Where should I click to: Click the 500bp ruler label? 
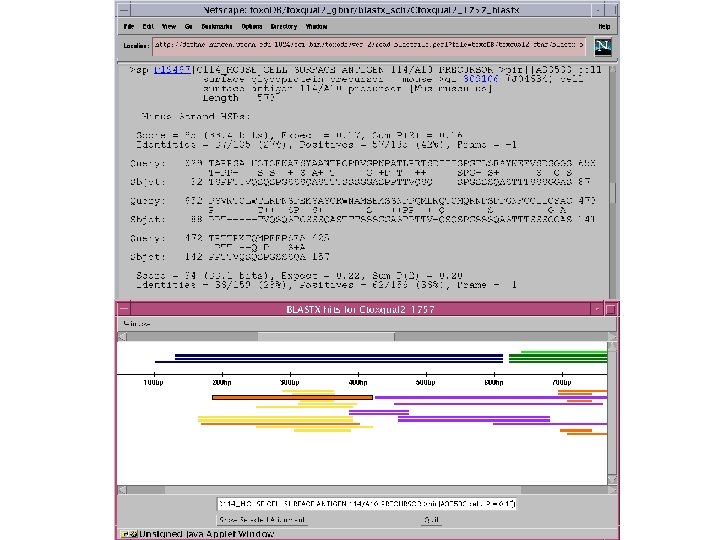tap(426, 382)
